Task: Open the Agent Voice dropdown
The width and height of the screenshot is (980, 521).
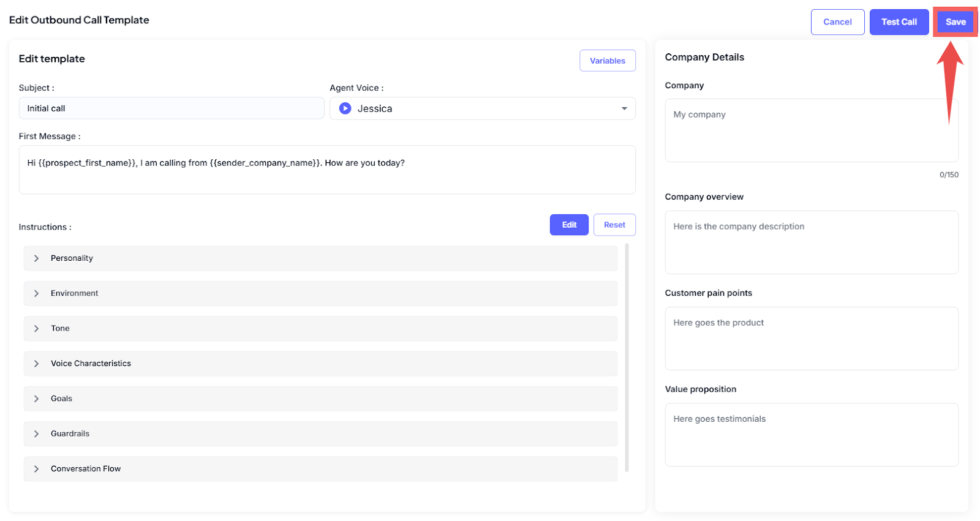Action: coord(624,108)
